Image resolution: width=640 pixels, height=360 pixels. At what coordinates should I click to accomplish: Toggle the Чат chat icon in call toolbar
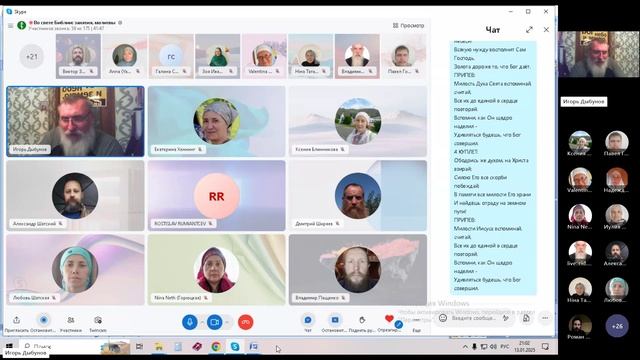308,320
